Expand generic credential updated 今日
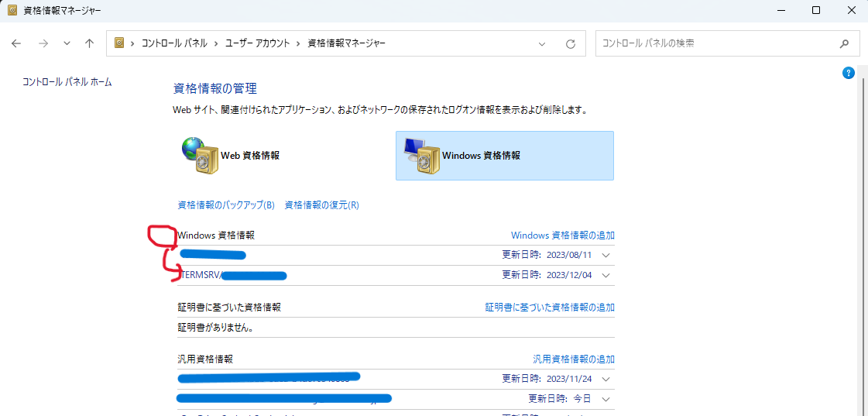This screenshot has width=868, height=416. coord(606,400)
